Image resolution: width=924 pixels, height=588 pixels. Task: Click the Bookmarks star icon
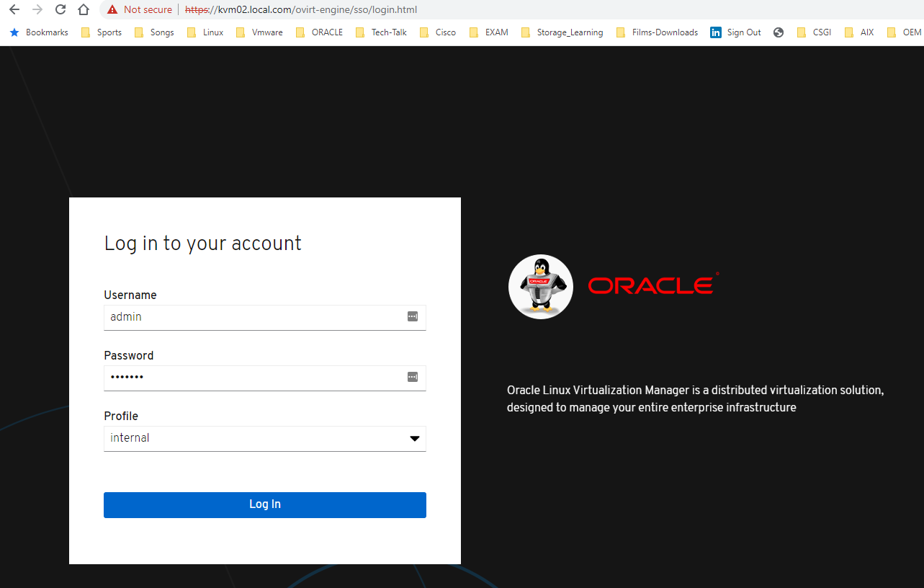[x=14, y=32]
